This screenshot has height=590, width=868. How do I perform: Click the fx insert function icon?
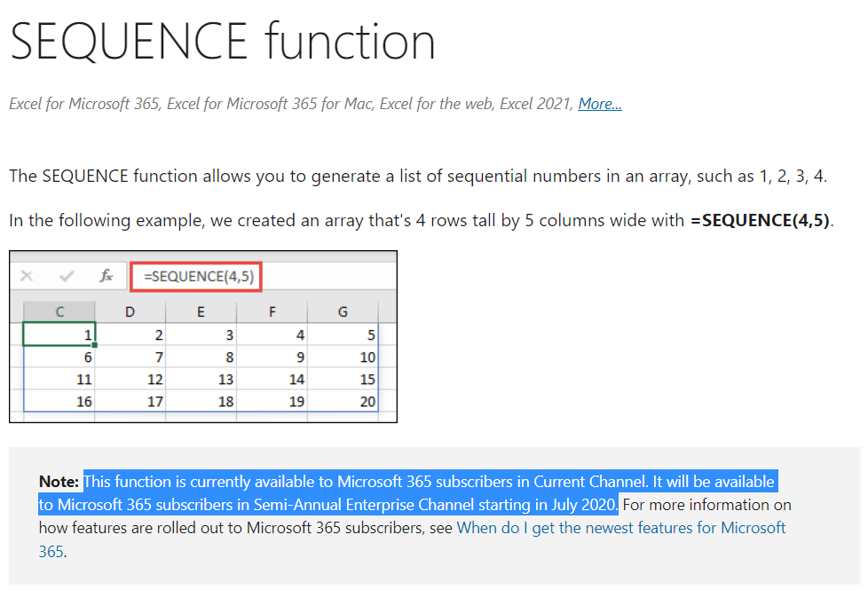pyautogui.click(x=107, y=276)
